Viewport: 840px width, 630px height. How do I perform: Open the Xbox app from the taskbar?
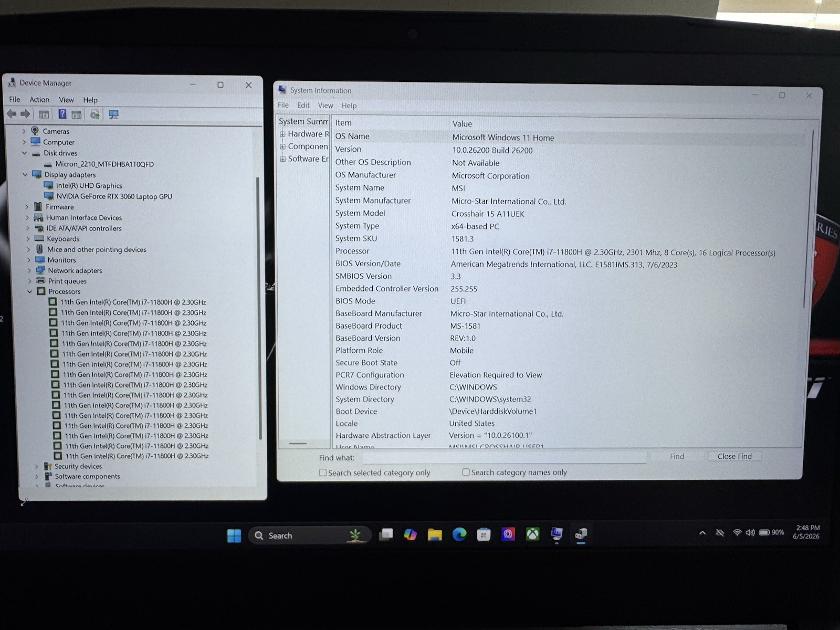pos(532,534)
